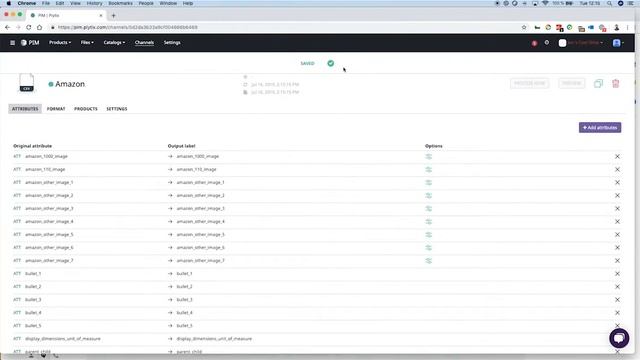Open Spotlight search in macOS menu bar

[609, 3]
